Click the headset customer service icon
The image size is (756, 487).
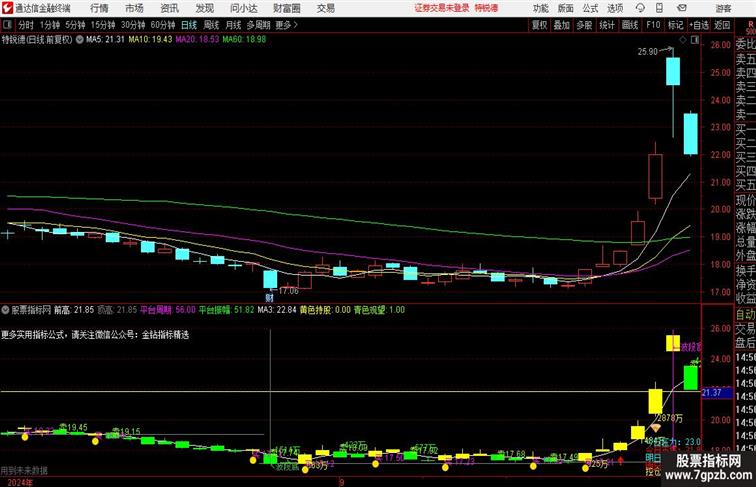click(640, 8)
